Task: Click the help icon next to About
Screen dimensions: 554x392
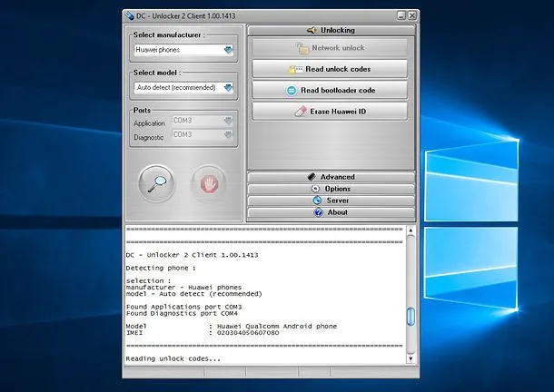Action: [318, 212]
